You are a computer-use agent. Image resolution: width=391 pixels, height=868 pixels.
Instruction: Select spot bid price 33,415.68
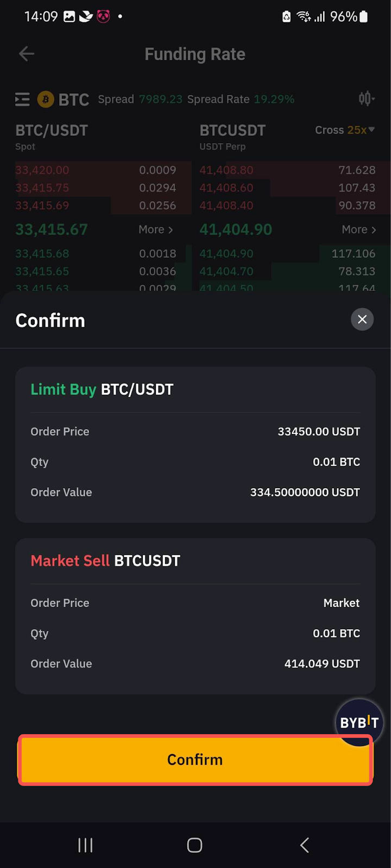coord(42,253)
